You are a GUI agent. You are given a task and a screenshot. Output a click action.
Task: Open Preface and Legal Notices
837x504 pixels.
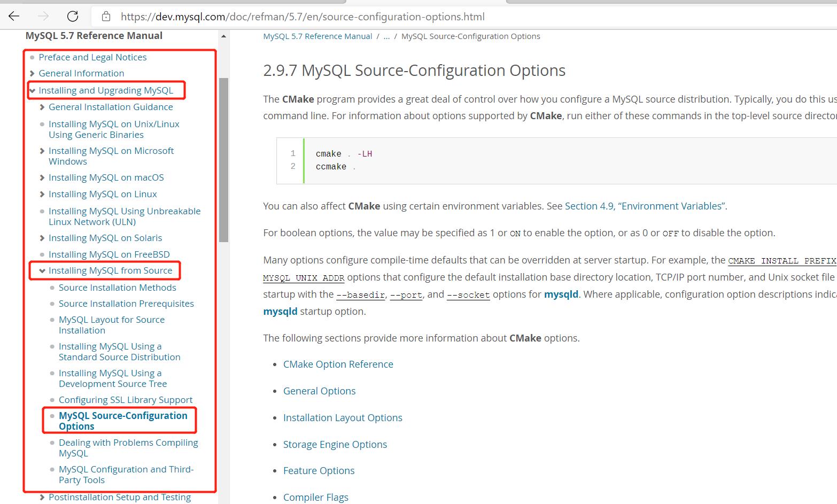pos(92,57)
